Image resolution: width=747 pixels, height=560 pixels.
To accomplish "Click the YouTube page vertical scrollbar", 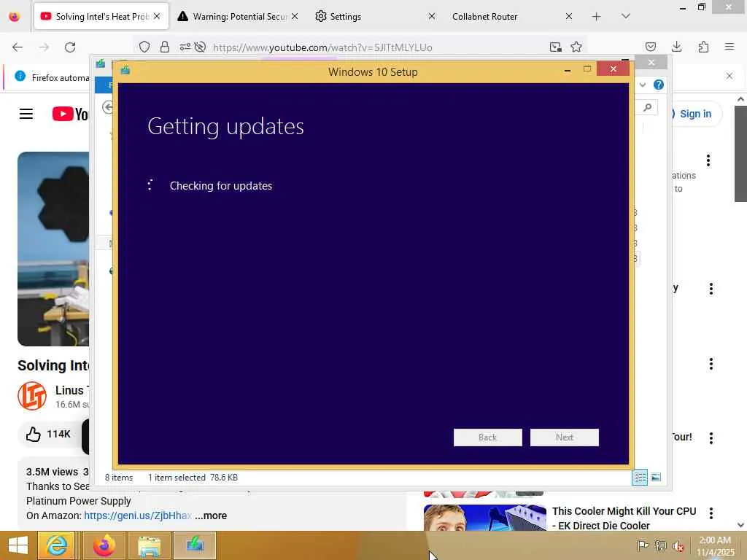I will click(740, 154).
